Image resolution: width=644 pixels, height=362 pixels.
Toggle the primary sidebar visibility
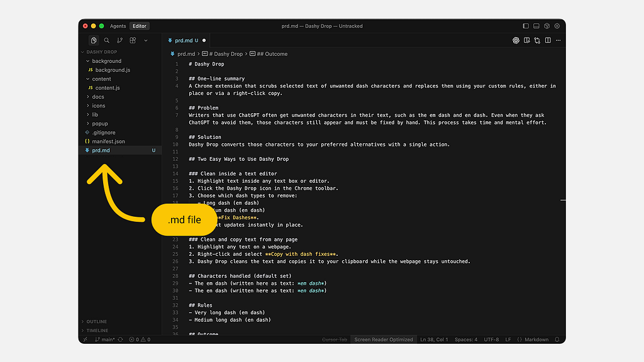pos(526,26)
